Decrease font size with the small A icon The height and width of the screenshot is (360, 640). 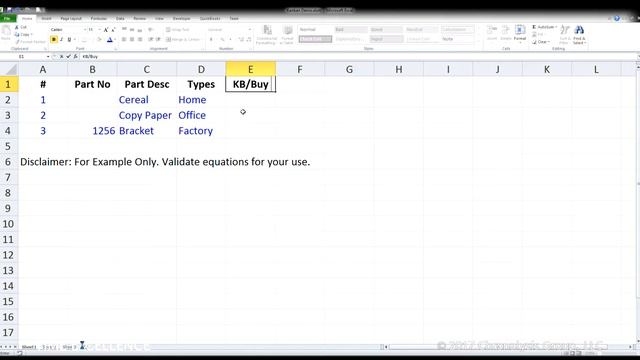(113, 30)
